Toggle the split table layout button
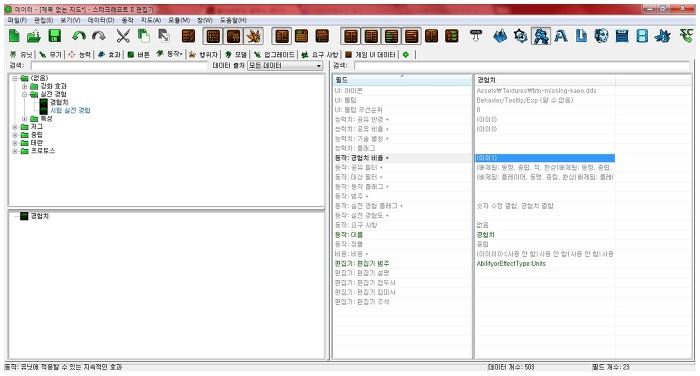 click(x=282, y=36)
